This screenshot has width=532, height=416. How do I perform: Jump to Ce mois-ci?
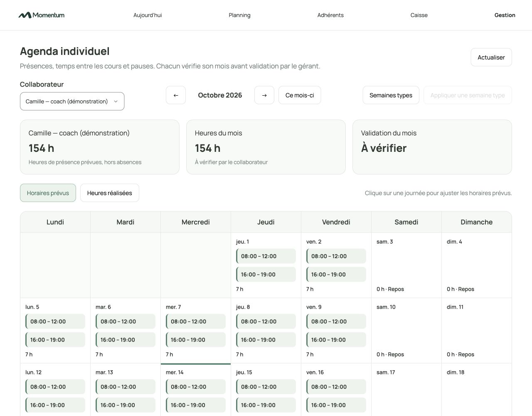pos(300,95)
